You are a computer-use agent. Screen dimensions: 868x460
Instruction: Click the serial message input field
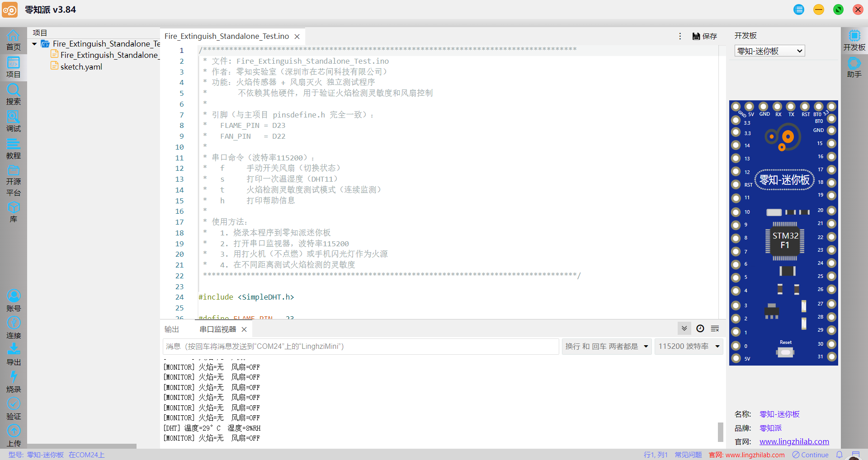[x=361, y=347]
